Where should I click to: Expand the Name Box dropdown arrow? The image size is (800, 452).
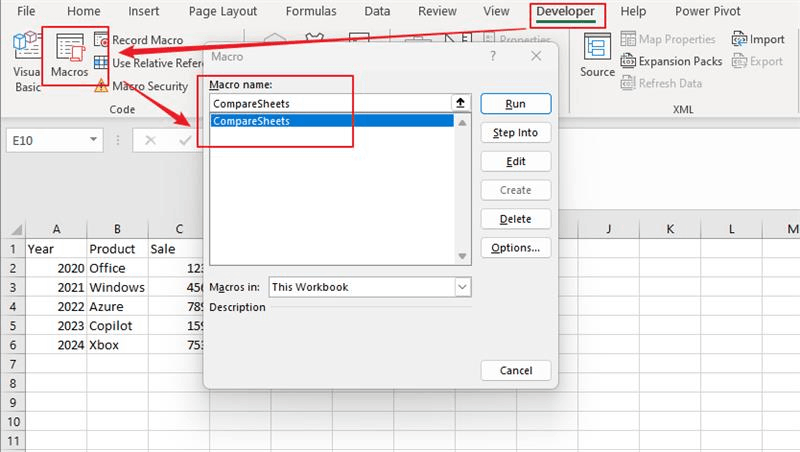(x=93, y=139)
